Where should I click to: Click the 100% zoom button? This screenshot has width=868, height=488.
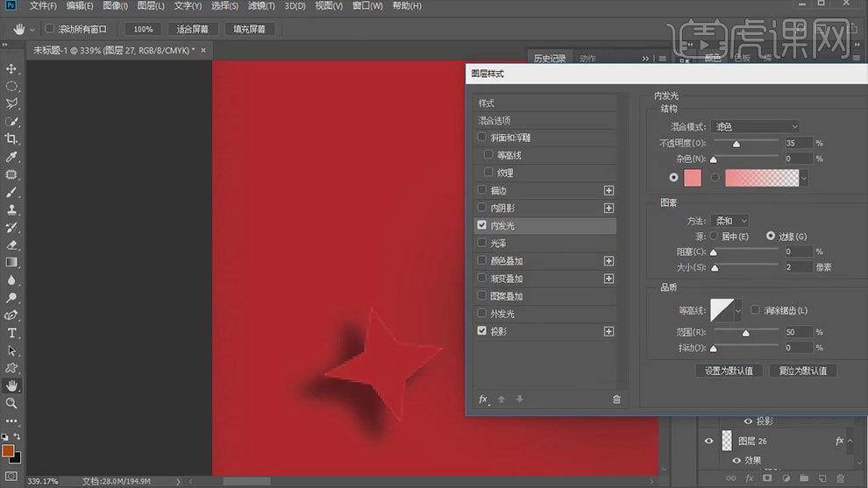tap(143, 29)
